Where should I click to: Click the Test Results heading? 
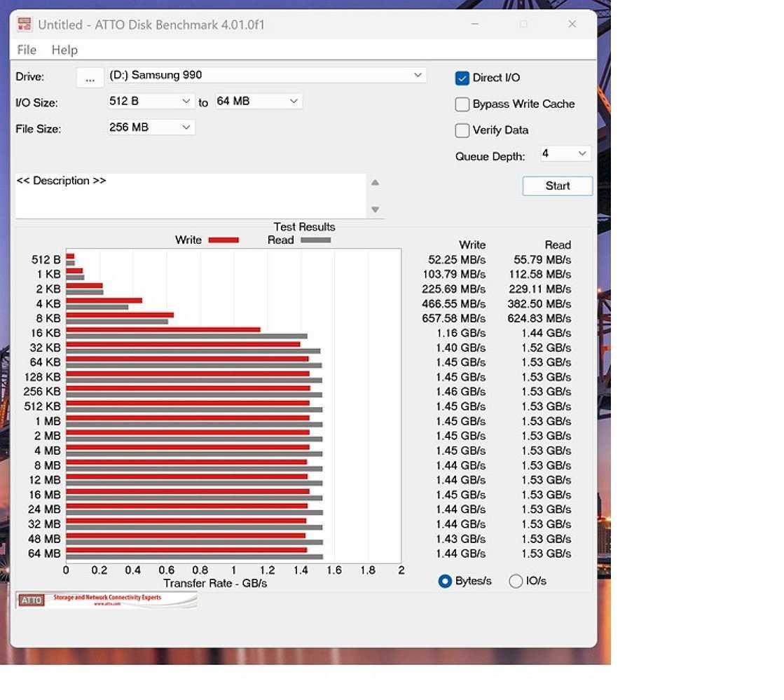point(304,227)
